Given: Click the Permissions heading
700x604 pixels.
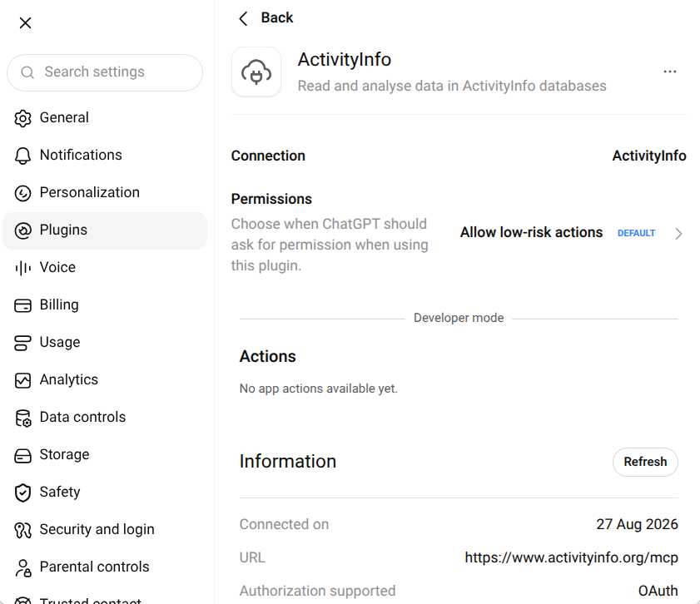Looking at the screenshot, I should pos(271,200).
